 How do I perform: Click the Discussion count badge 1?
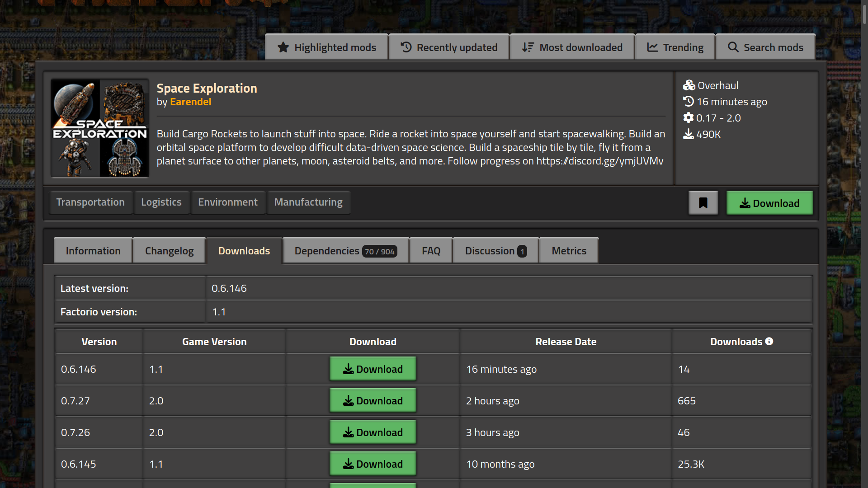522,251
